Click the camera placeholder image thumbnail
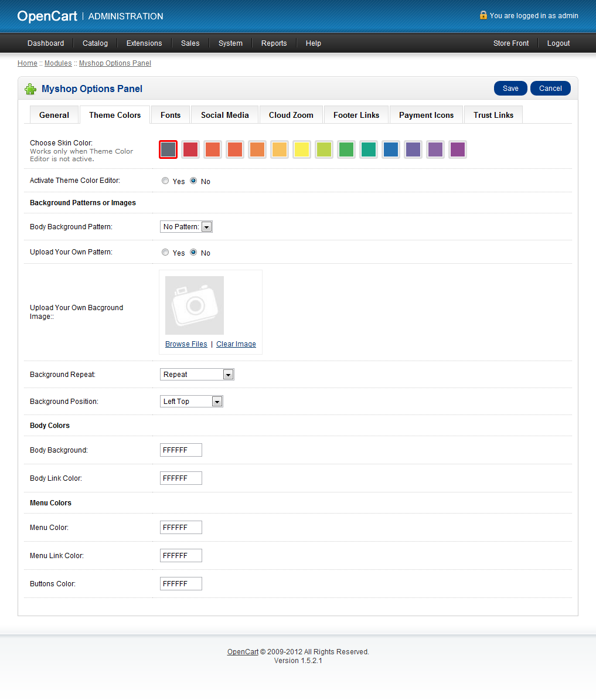 (x=195, y=305)
